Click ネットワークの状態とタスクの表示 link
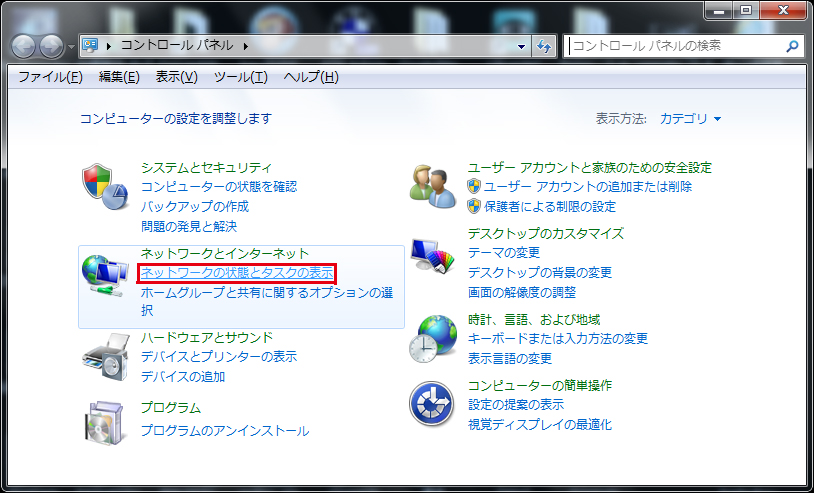The width and height of the screenshot is (814, 493). coord(237,272)
